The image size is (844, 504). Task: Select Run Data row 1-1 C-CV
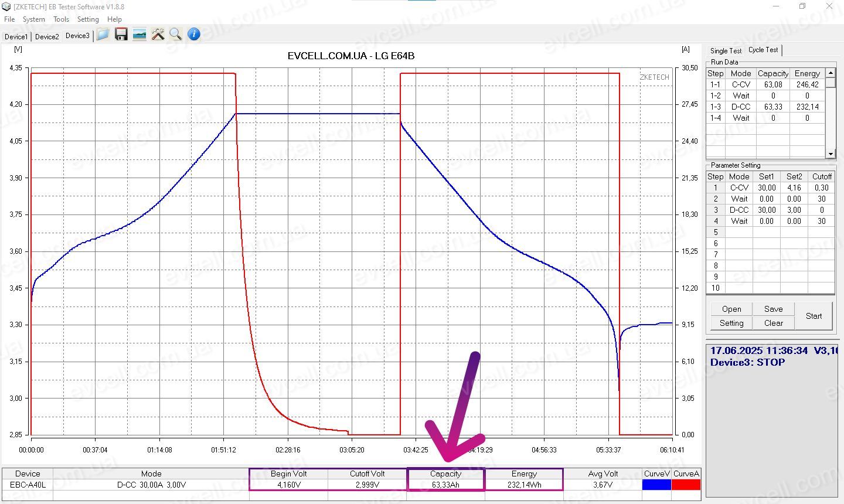pyautogui.click(x=765, y=84)
